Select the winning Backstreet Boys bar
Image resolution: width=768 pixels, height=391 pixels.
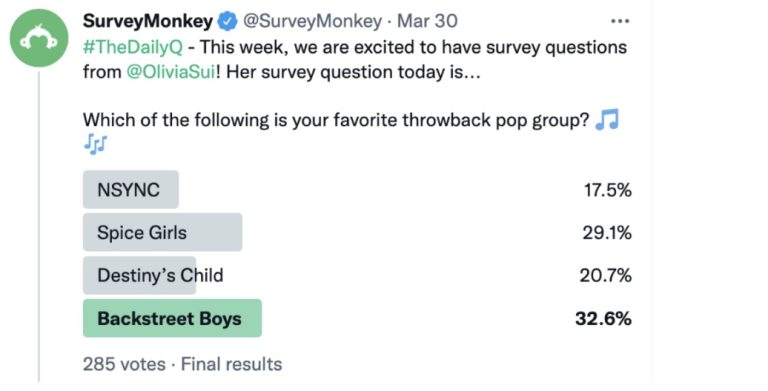172,318
